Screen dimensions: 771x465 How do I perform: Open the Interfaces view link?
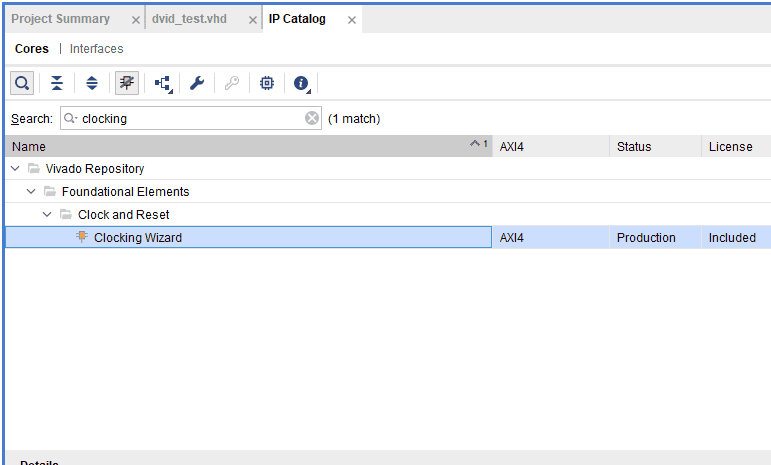(97, 49)
